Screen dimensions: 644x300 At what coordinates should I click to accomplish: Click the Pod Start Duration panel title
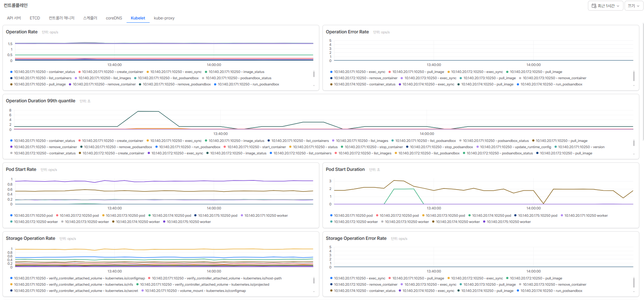(345, 169)
